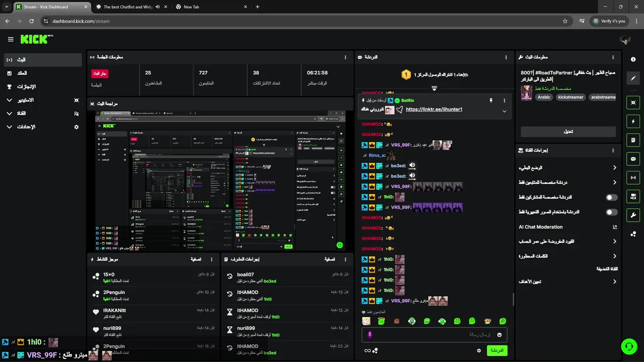Open three-dot menu of moderator actions panel
This screenshot has height=362, width=644.
coord(345,259)
